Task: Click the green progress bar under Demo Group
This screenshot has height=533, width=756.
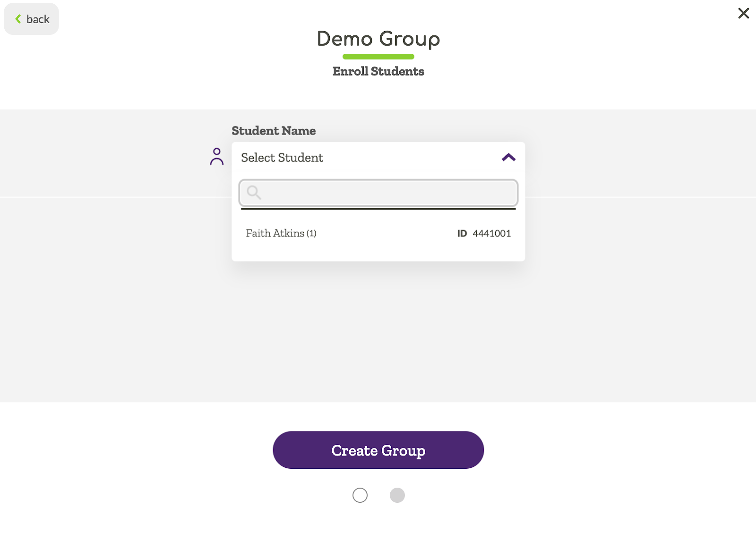Action: 378,57
